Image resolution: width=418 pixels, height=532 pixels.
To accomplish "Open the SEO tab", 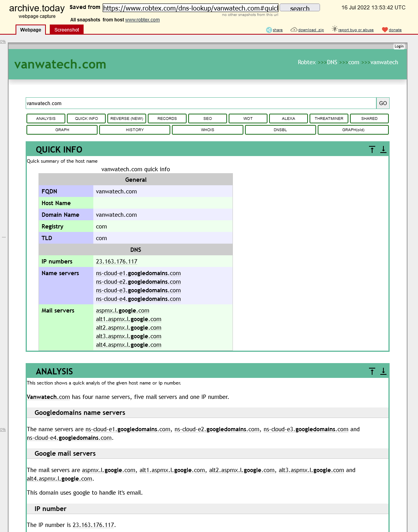I will (x=208, y=118).
